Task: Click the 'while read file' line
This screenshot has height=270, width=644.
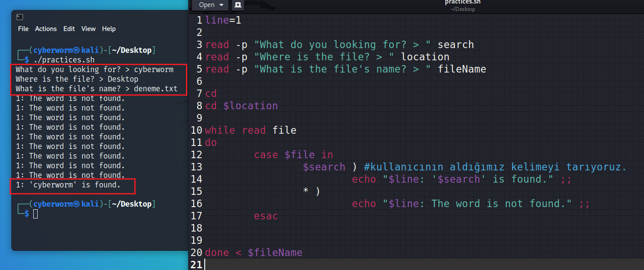Action: (251, 130)
